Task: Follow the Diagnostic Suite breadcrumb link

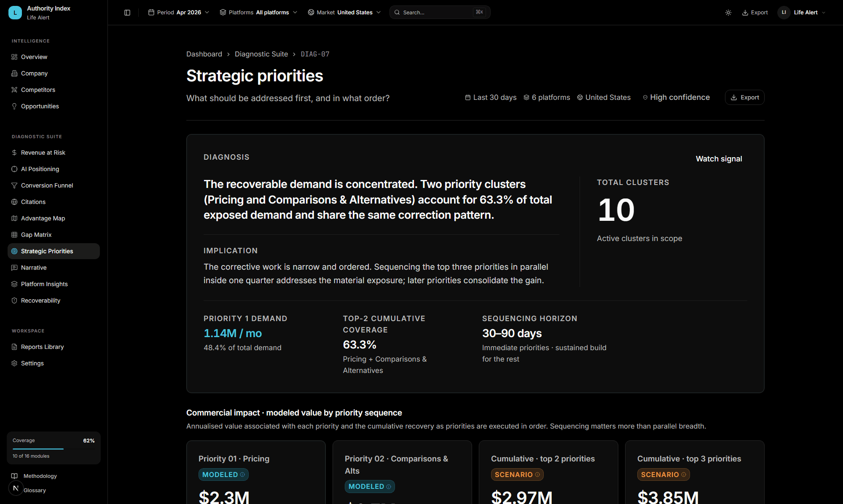Action: (261, 54)
